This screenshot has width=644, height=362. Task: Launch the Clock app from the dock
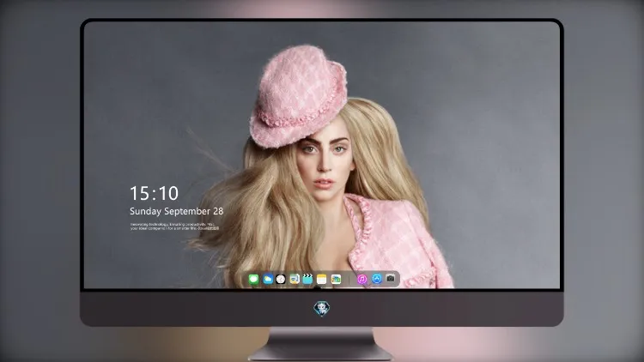281,280
